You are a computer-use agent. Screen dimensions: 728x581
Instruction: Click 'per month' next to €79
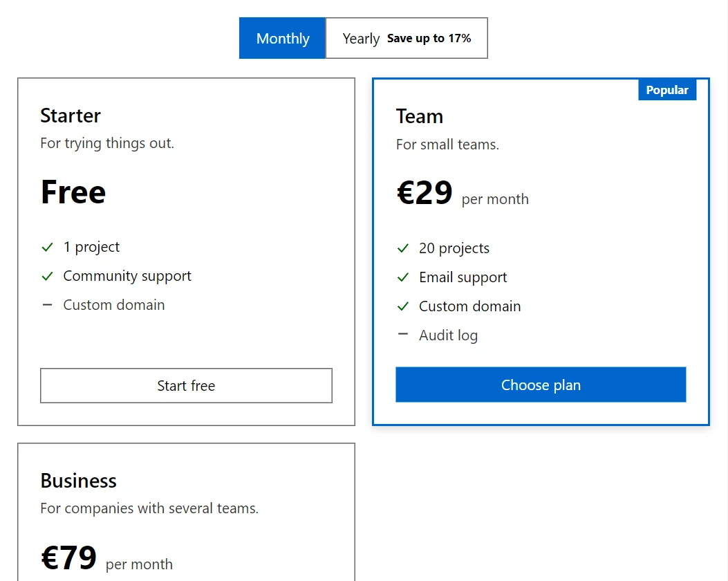139,564
